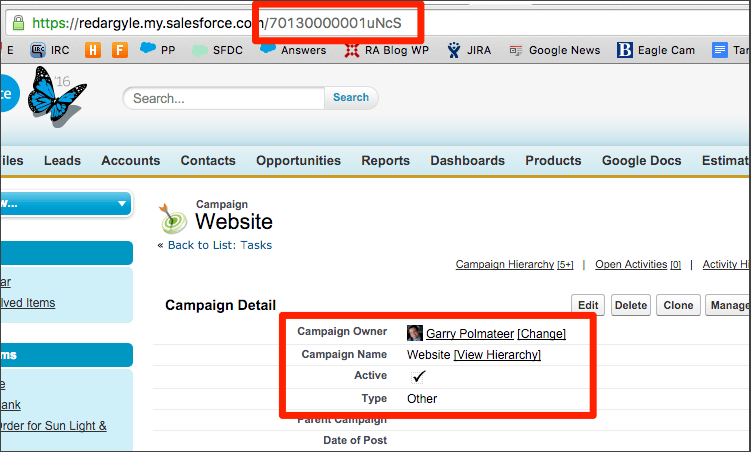
Task: Open the Eagle Cam bookmark
Action: [x=656, y=50]
